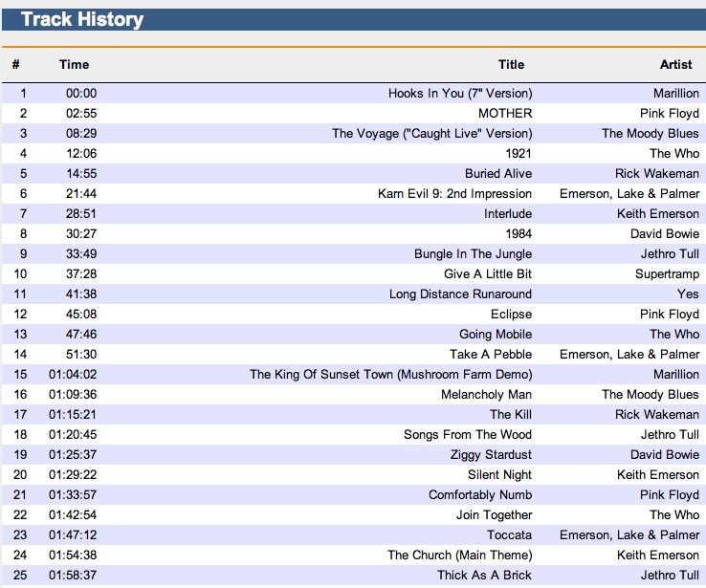Select Long Distance Runaround track
706x588 pixels.
460,294
